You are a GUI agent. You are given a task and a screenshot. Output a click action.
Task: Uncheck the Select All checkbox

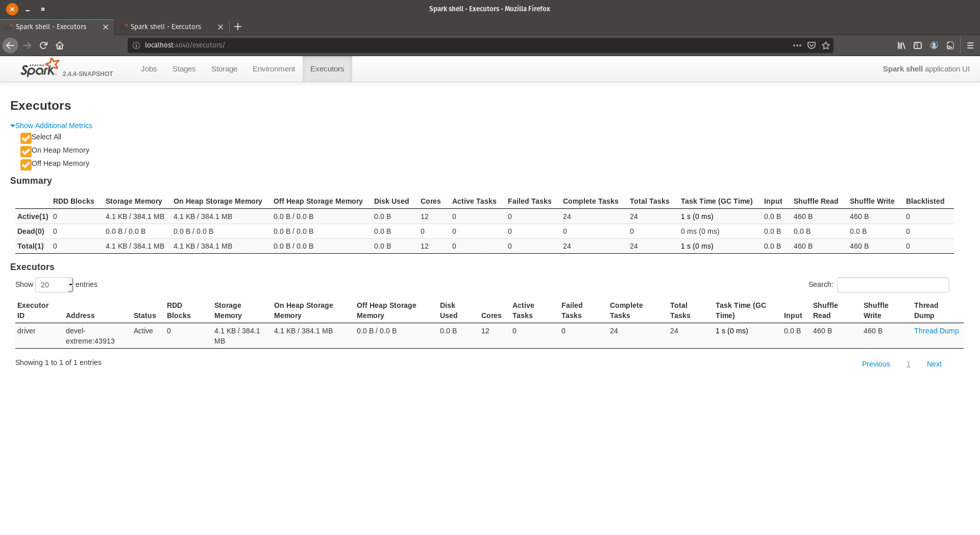click(26, 138)
